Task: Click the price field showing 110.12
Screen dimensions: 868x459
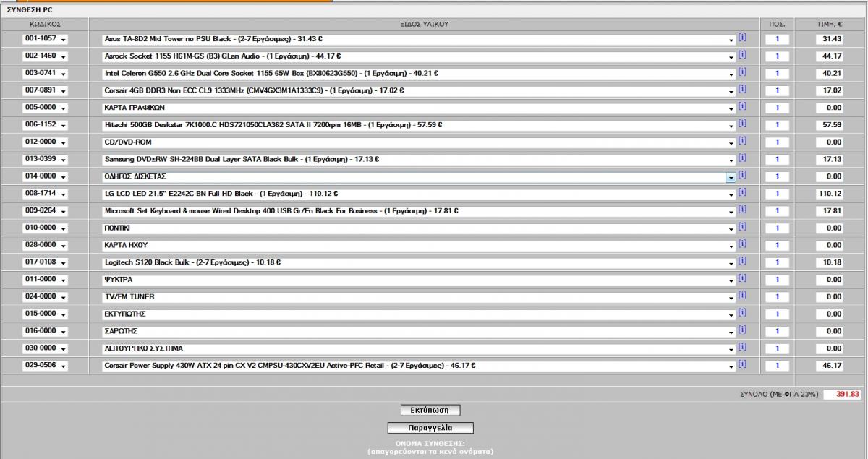Action: 830,194
